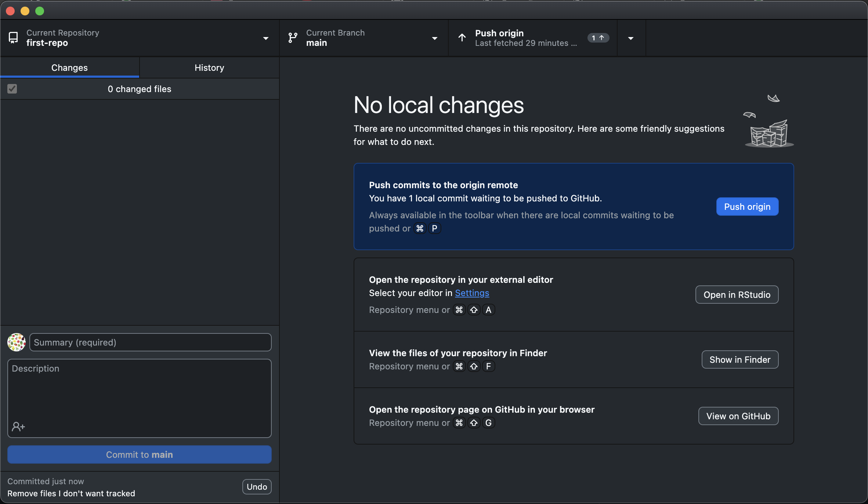Click the user avatar next to Summary
868x504 pixels.
point(17,342)
